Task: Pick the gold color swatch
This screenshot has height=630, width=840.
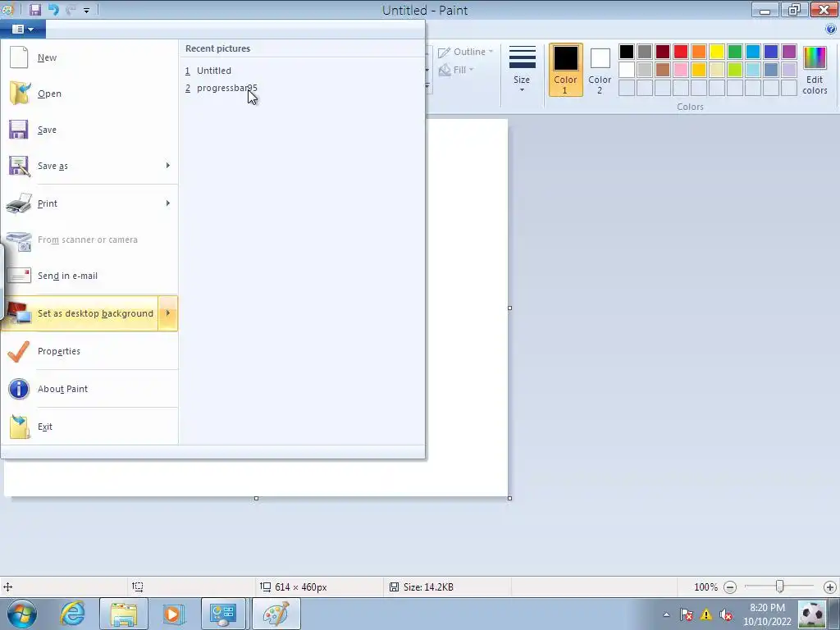Action: (699, 70)
